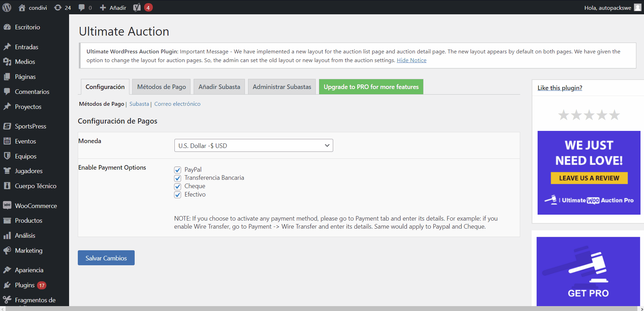
Task: Open the Eventos calendar icon
Action: click(x=7, y=141)
